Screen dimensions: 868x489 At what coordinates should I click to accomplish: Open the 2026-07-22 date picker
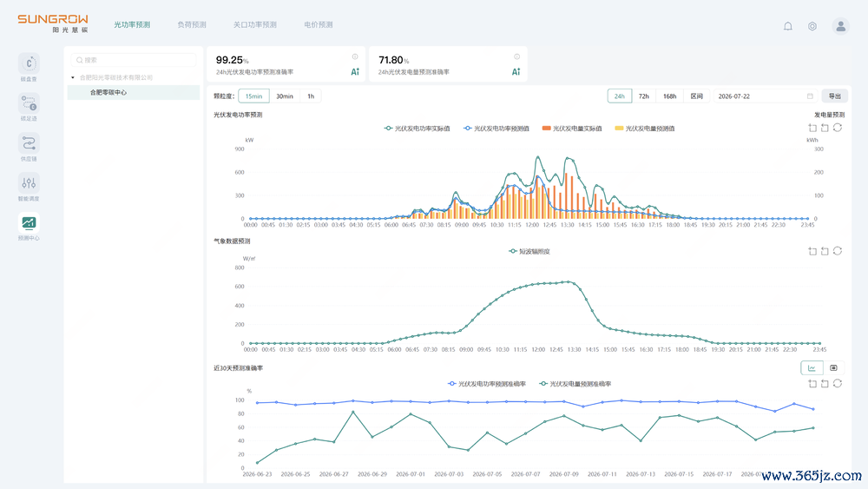pyautogui.click(x=765, y=96)
